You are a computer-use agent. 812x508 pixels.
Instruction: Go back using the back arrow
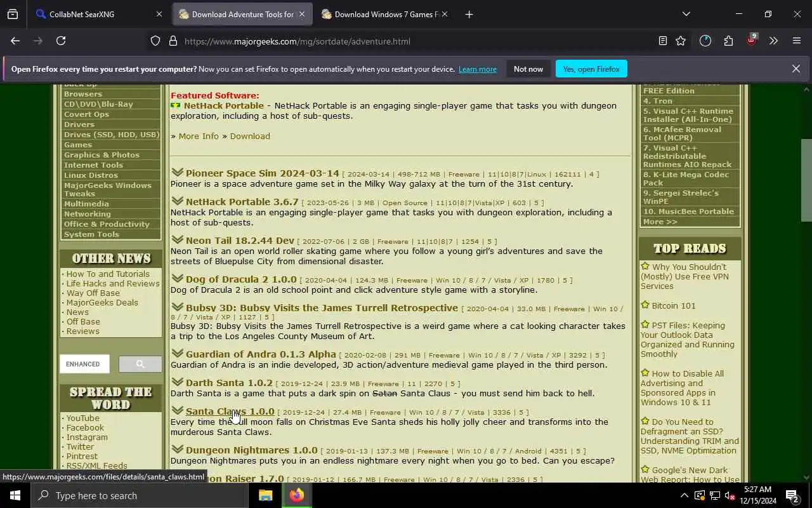pos(15,41)
